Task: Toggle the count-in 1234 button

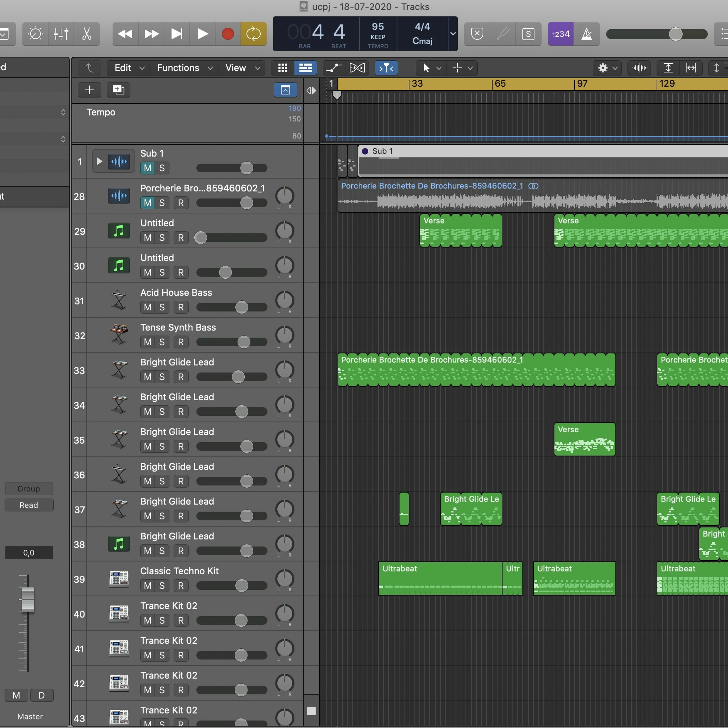Action: point(561,34)
